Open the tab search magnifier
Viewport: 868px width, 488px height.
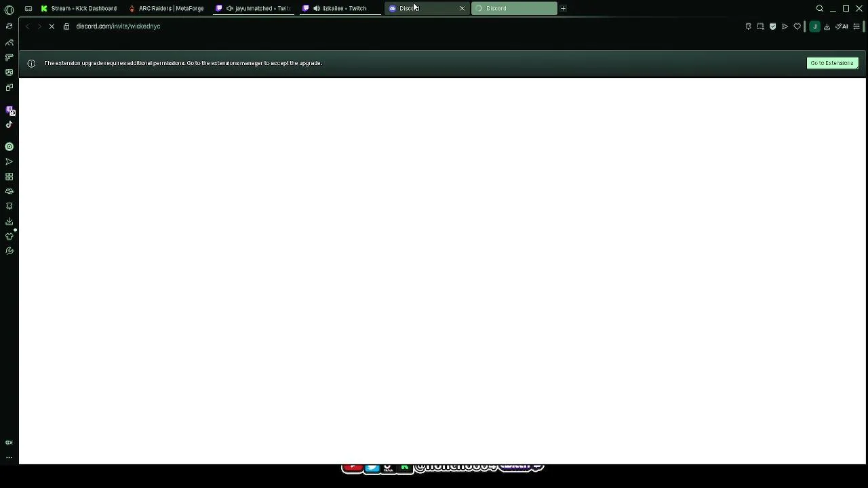coord(820,8)
